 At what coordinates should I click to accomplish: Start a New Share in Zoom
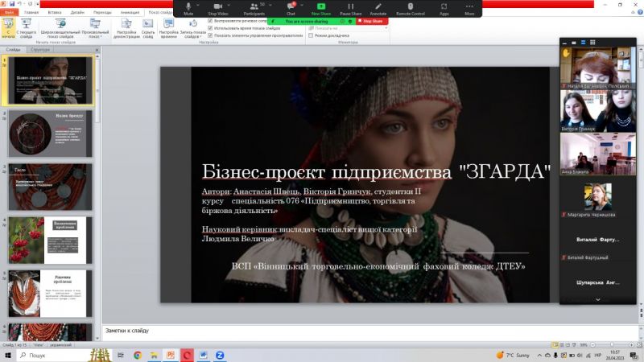(320, 9)
